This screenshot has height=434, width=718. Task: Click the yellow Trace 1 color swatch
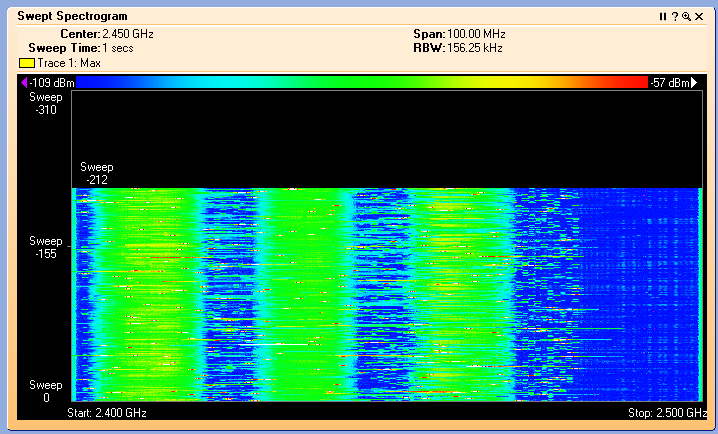coord(27,63)
